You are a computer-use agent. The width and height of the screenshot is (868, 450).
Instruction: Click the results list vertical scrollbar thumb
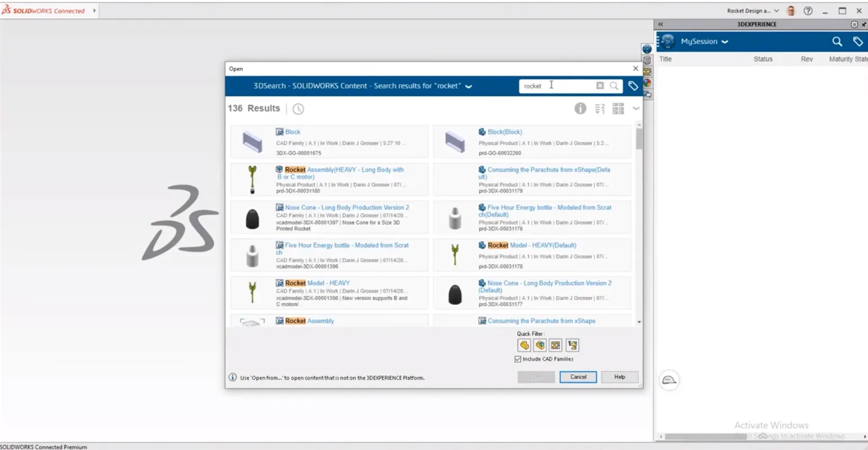click(x=639, y=138)
